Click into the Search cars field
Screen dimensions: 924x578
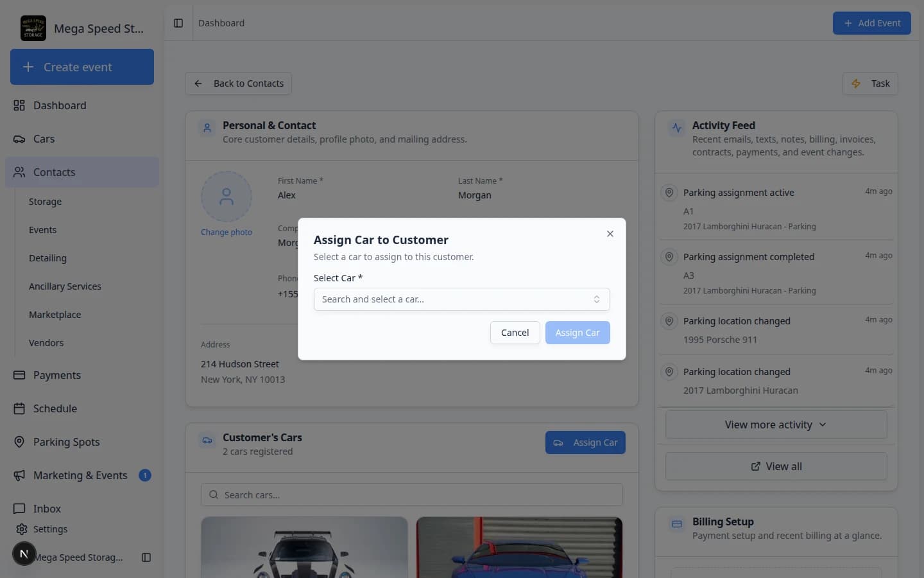(412, 495)
